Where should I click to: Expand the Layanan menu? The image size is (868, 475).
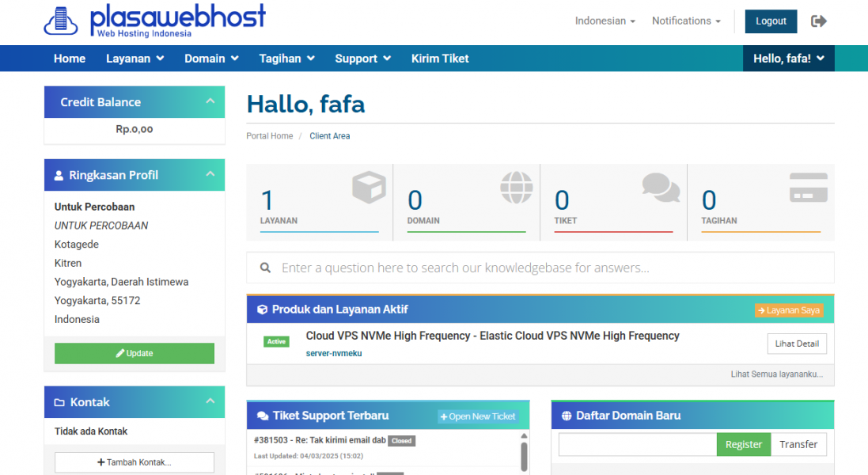click(x=135, y=59)
